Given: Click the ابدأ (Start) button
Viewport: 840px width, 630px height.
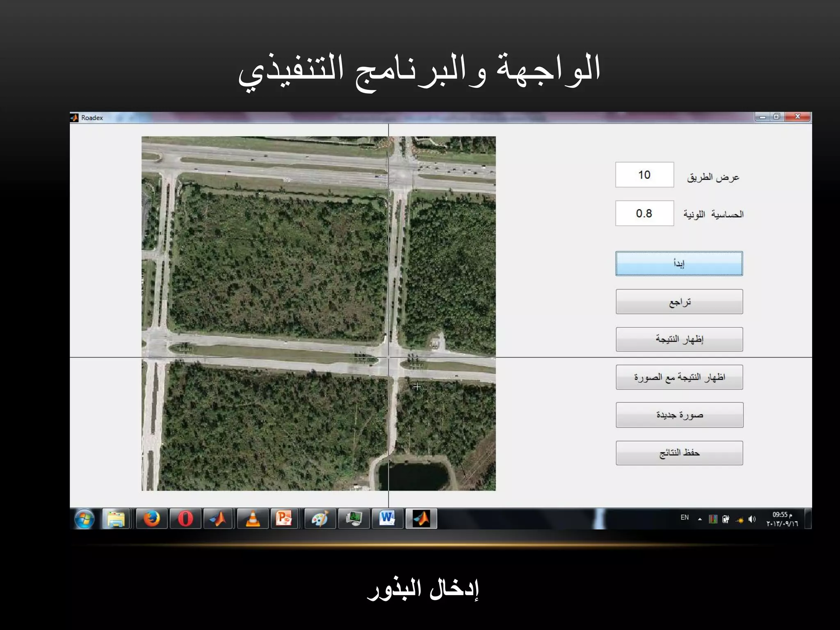Looking at the screenshot, I should (x=679, y=263).
